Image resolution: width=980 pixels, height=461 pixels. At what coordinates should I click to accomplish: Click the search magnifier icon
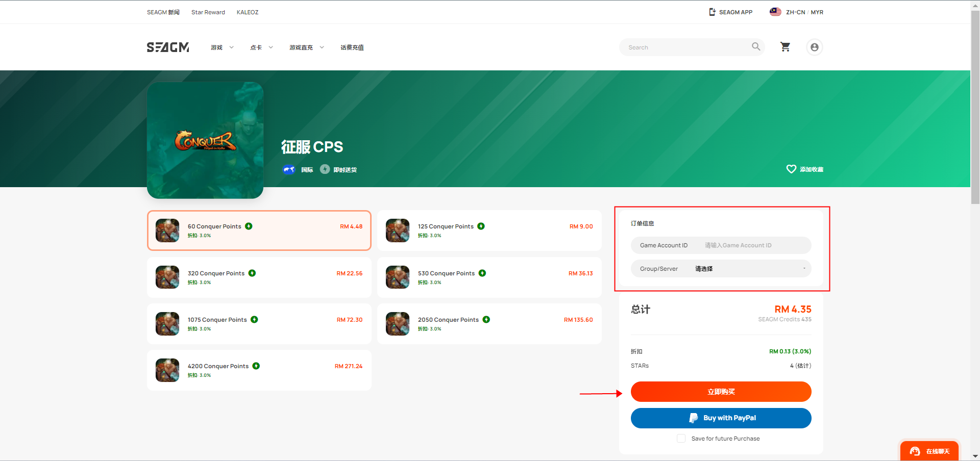[756, 47]
